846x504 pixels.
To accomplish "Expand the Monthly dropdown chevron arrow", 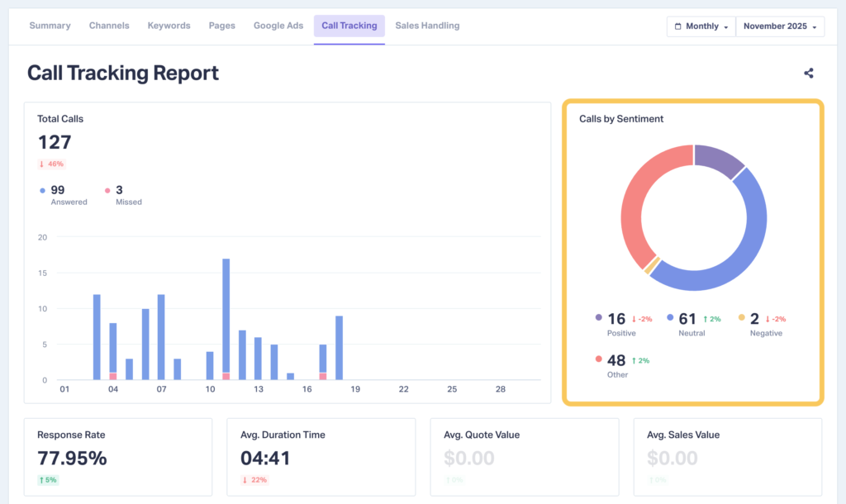I will click(x=727, y=26).
